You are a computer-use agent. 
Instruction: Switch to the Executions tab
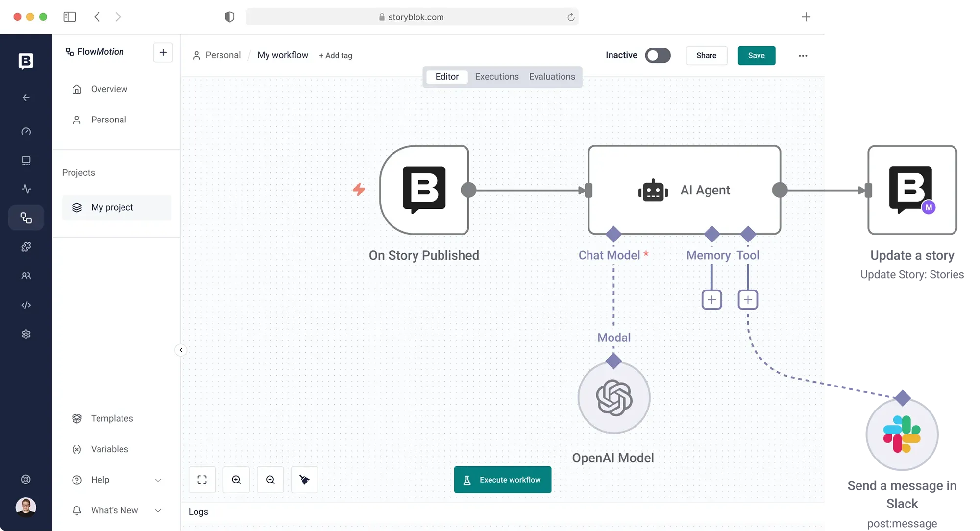click(x=497, y=77)
